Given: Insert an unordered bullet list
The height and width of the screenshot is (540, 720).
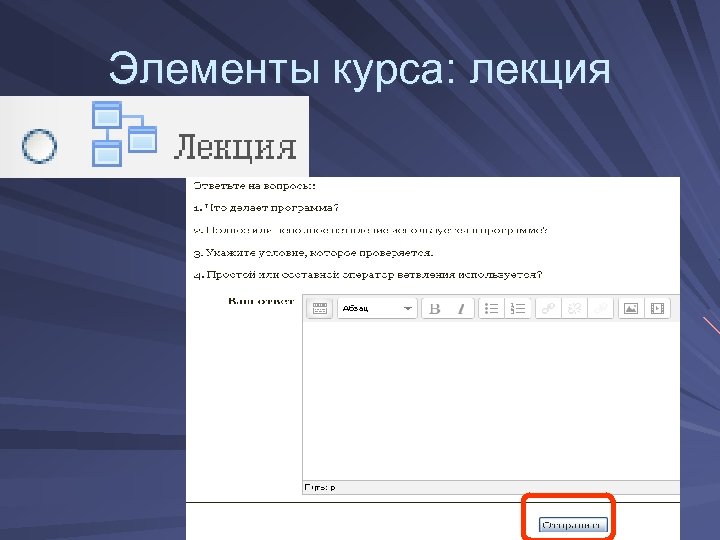Looking at the screenshot, I should click(491, 308).
